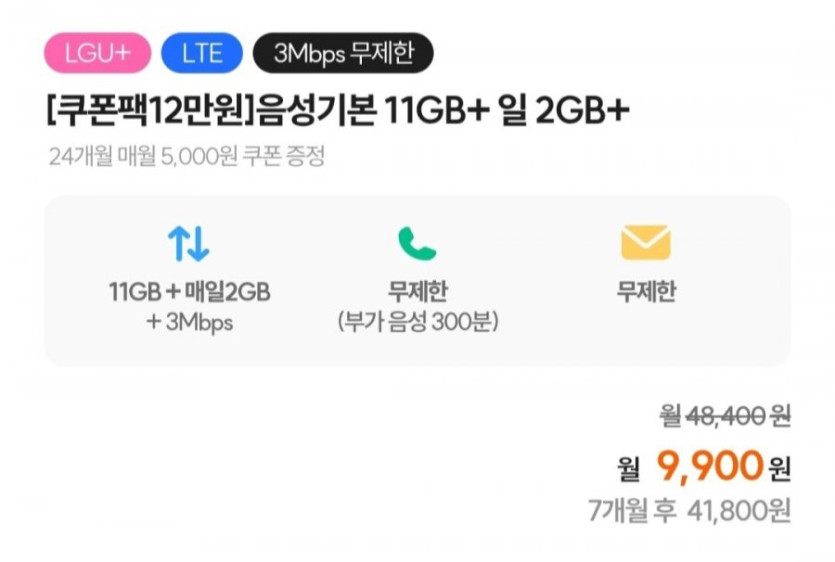Viewport: 835px width, 562px height.
Task: Click the blue data transfer arrows icon
Action: 189,243
